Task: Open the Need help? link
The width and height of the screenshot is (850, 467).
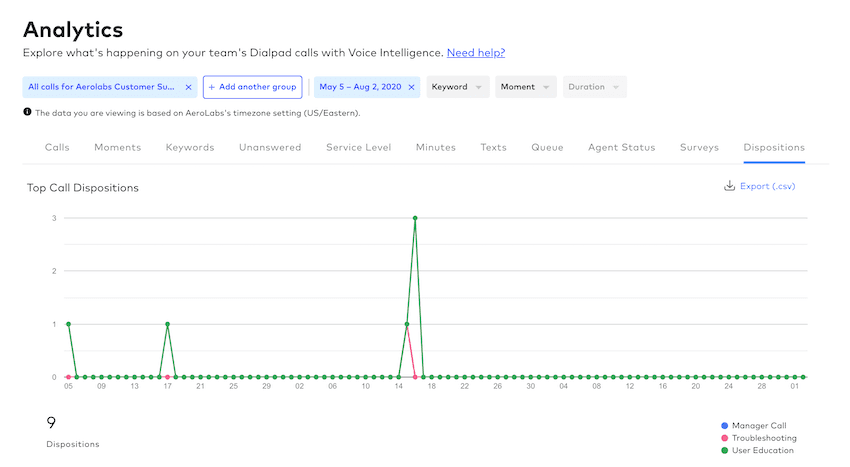Action: coord(475,52)
